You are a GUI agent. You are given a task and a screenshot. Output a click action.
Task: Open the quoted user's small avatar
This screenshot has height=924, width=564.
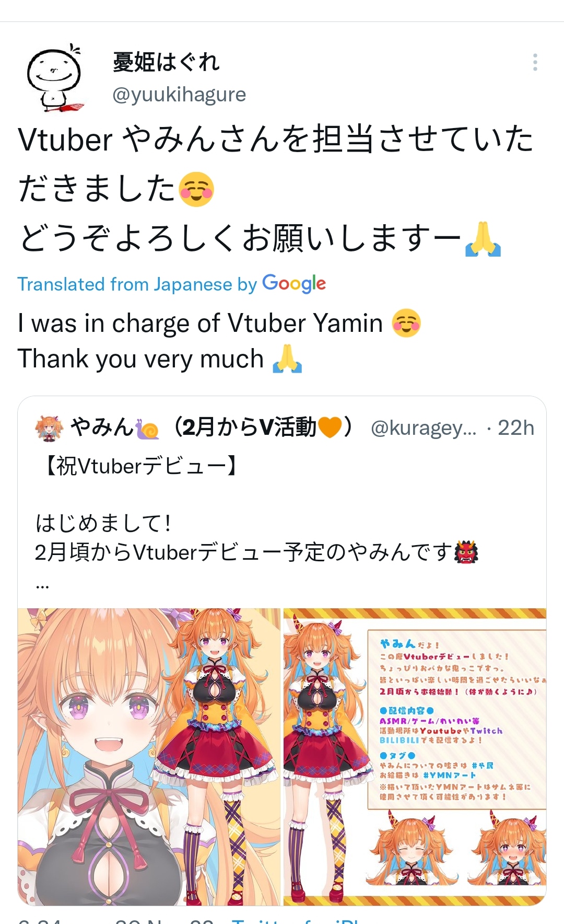[49, 429]
